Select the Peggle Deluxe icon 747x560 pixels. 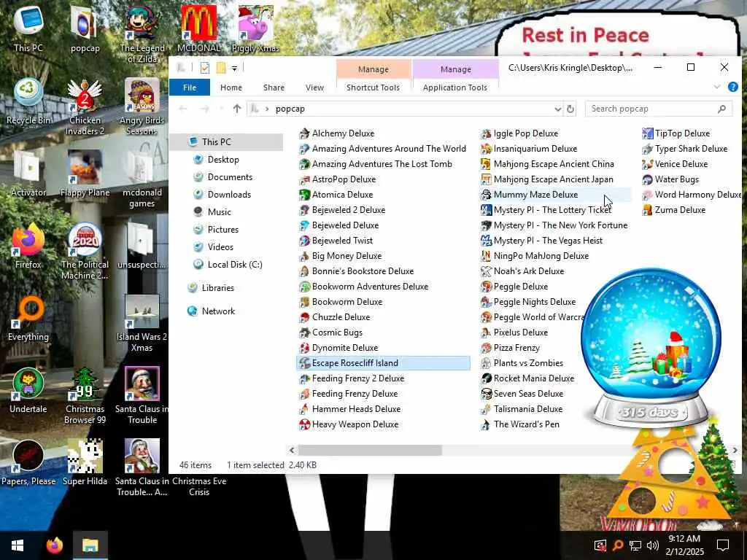(x=485, y=287)
